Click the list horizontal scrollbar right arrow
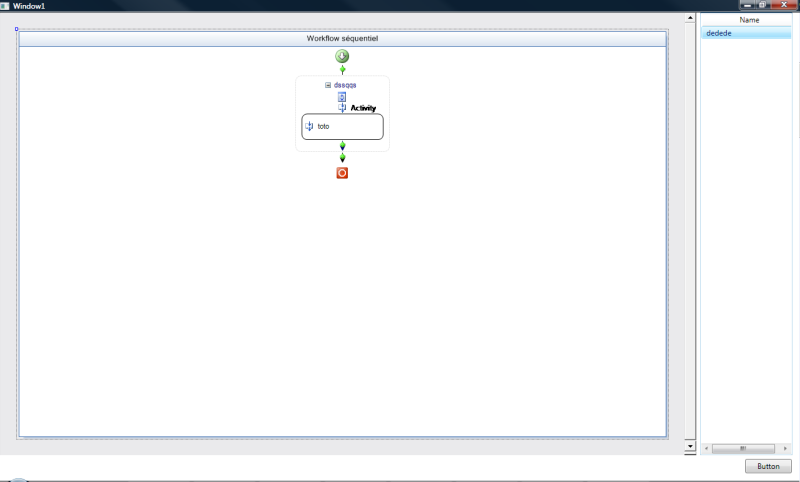This screenshot has width=800, height=482. 785,448
